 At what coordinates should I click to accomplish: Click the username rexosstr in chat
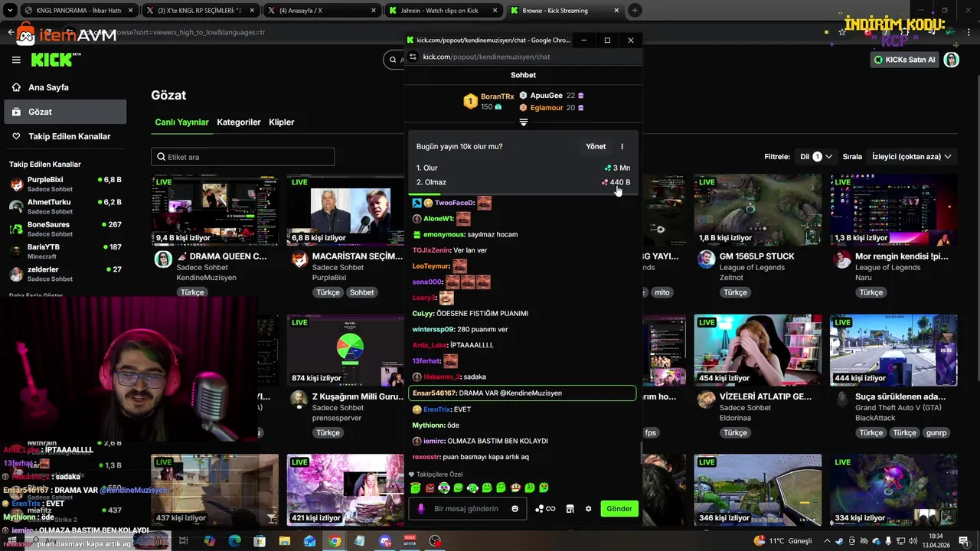tap(427, 457)
